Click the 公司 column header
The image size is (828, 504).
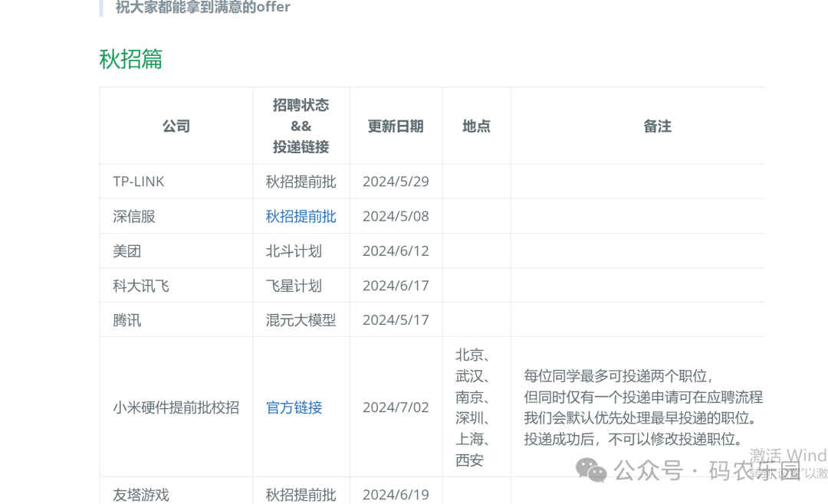coord(176,126)
